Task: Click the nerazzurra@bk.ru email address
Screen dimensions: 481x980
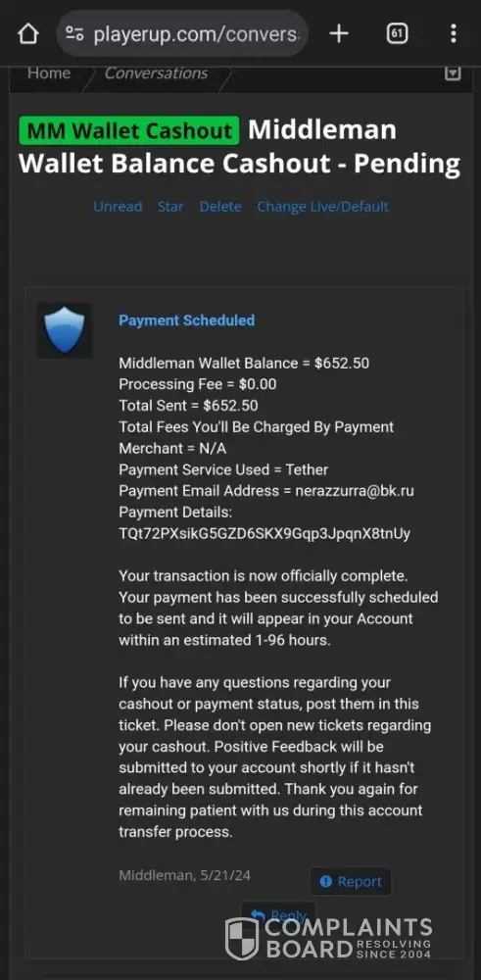Action: click(x=353, y=491)
